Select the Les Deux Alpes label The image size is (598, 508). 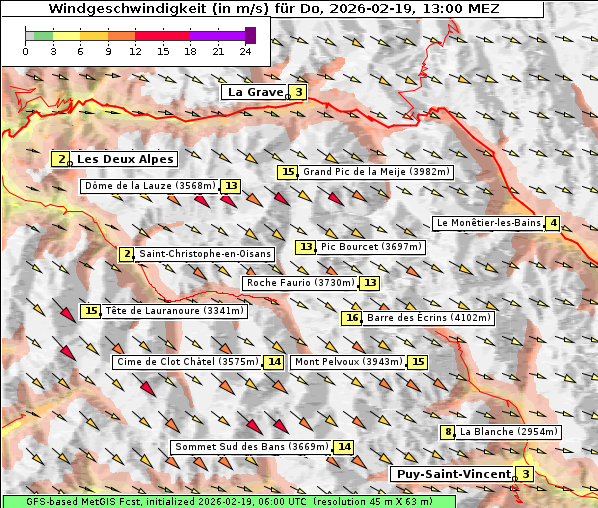click(x=124, y=159)
